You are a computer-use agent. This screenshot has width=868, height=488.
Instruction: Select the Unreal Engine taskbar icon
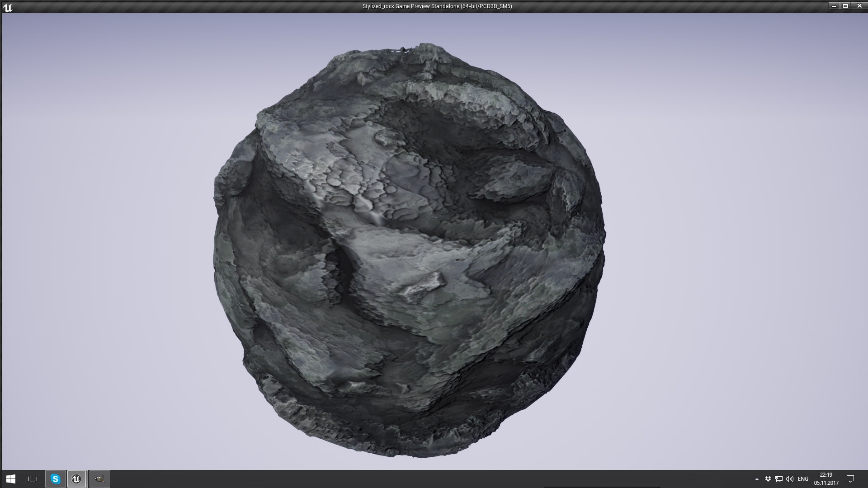(x=77, y=479)
